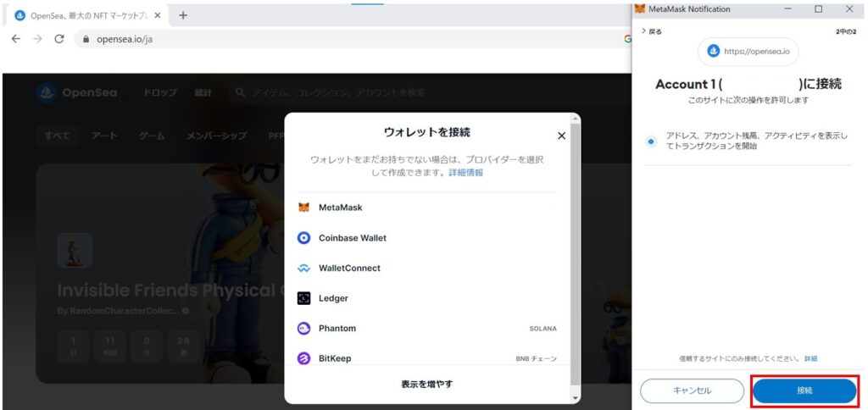The height and width of the screenshot is (410, 868).
Task: Click the MetaMask fox icon in wallet list
Action: [x=303, y=208]
